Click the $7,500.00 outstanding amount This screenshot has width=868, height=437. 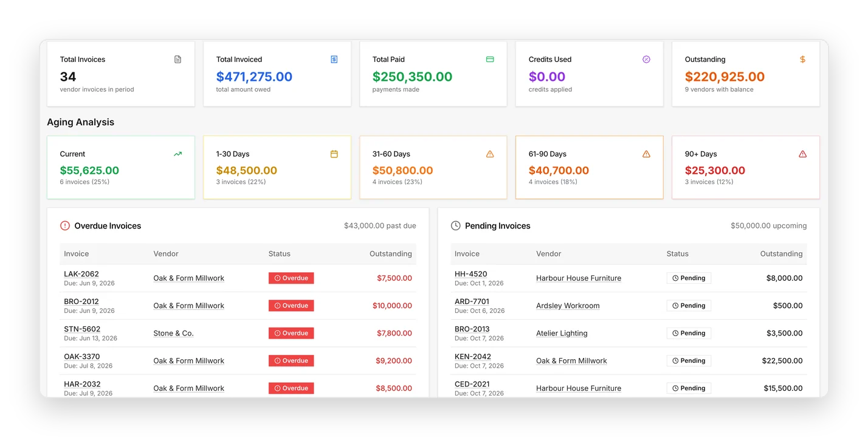394,278
